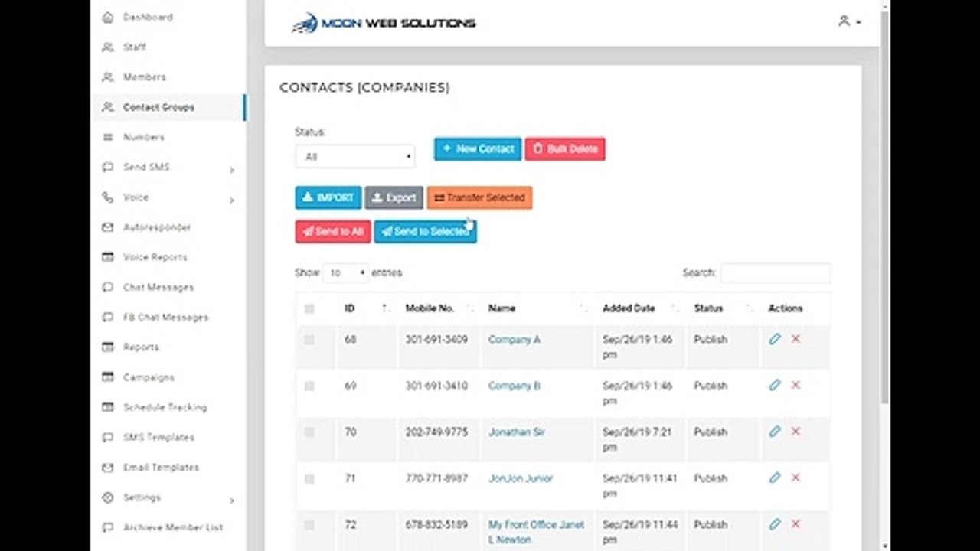The height and width of the screenshot is (551, 980).
Task: Edit JonJon Junior with pencil icon
Action: click(775, 478)
